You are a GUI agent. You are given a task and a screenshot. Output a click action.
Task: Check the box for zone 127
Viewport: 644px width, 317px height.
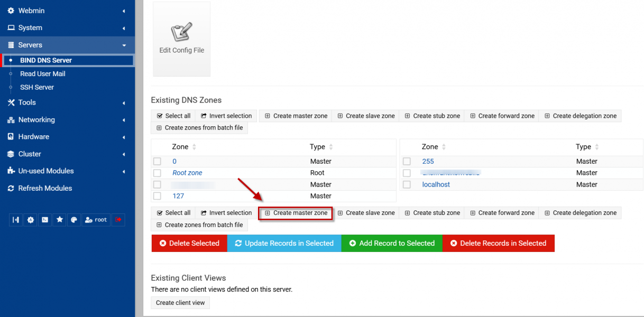coord(157,196)
